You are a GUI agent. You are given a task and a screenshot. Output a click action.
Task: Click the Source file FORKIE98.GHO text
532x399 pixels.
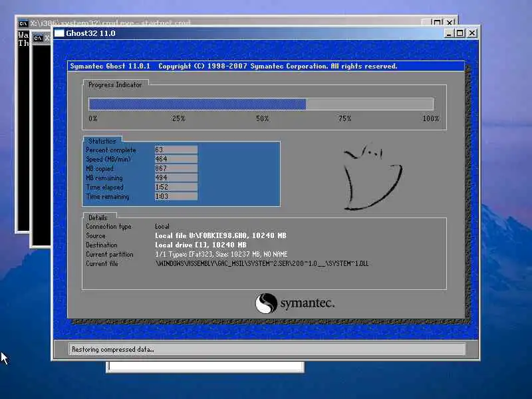tap(221, 235)
